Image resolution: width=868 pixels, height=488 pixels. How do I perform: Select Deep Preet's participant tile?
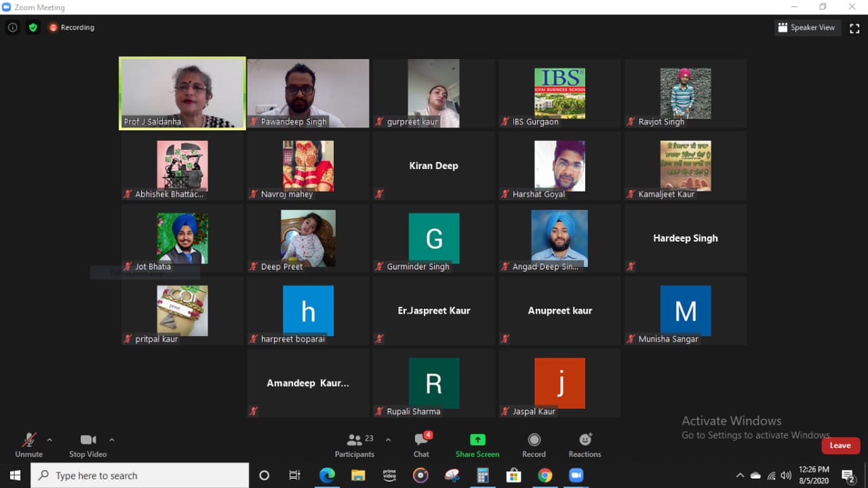tap(308, 238)
